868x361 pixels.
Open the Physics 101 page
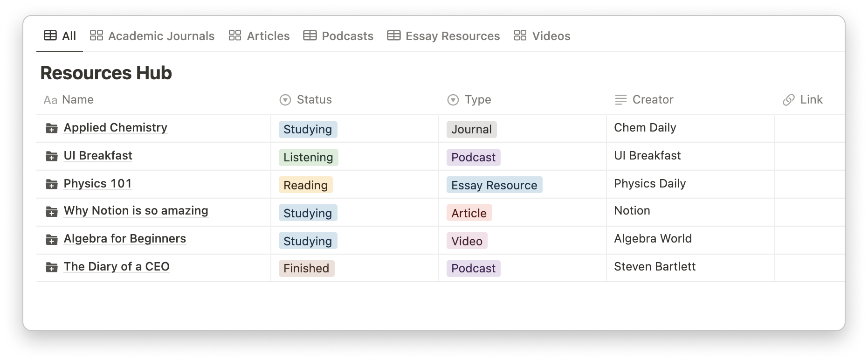pos(97,184)
